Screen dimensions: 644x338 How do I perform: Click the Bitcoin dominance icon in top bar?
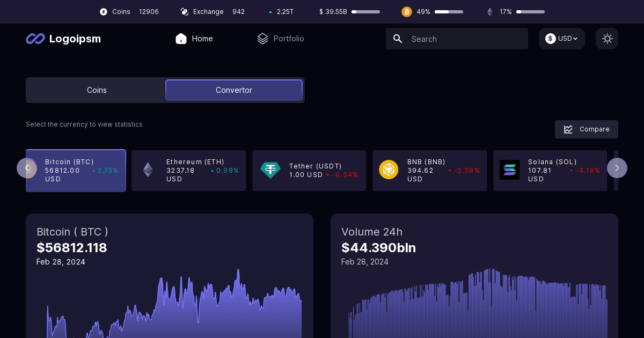407,12
